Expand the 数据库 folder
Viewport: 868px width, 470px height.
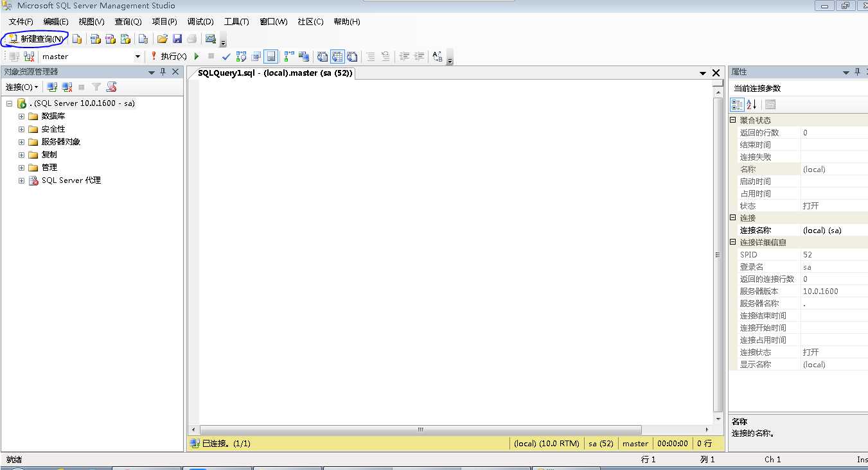pos(21,116)
